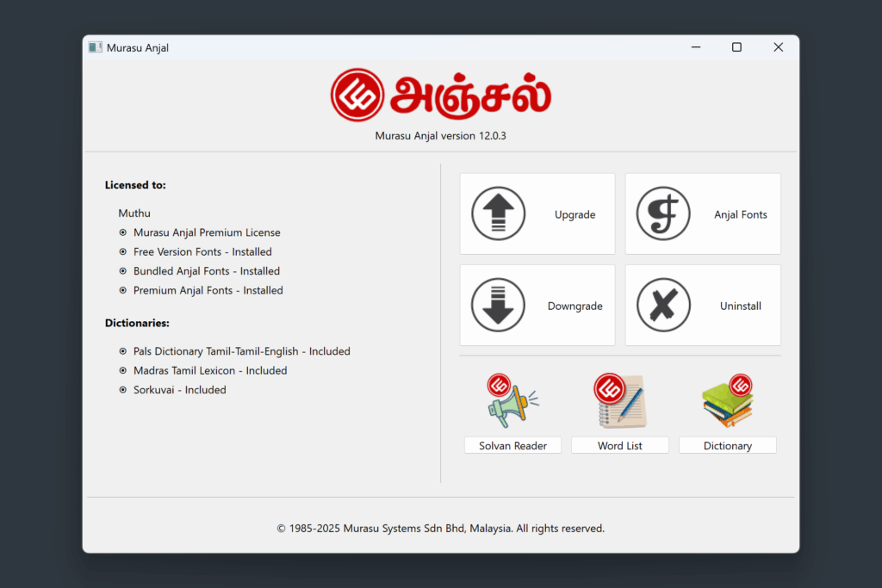882x588 pixels.
Task: Click the Upgrade panel
Action: pos(537,214)
